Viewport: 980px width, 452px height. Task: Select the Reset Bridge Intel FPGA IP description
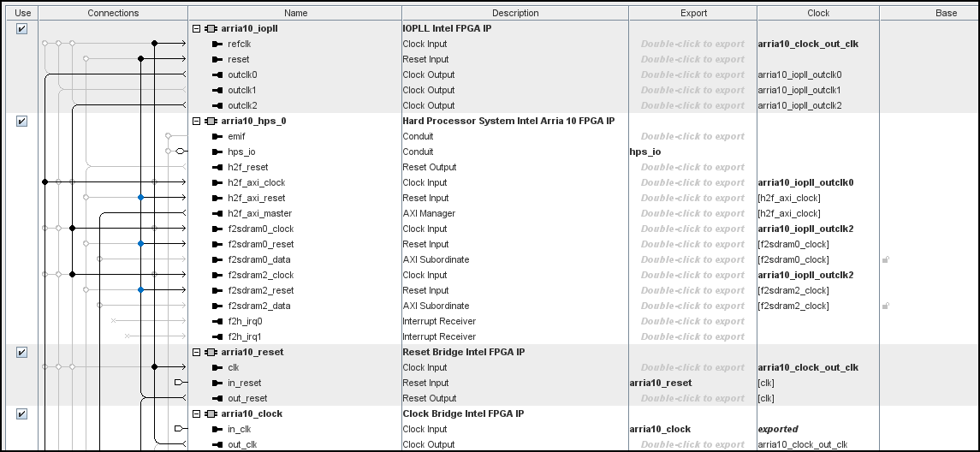coord(463,353)
